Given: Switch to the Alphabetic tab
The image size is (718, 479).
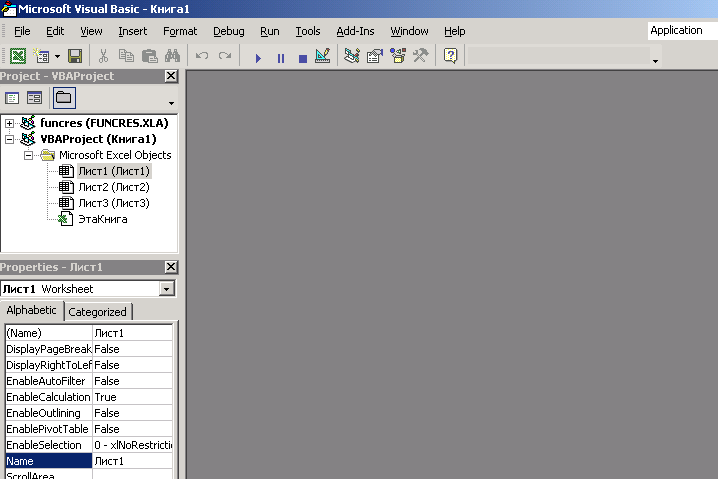Looking at the screenshot, I should [31, 310].
